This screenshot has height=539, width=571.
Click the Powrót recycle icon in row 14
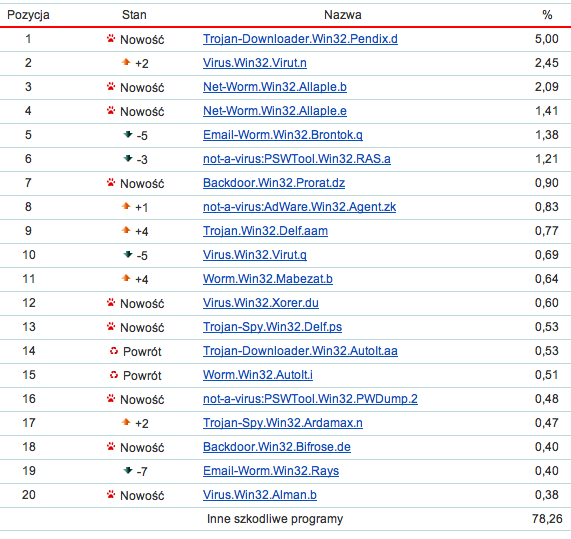click(x=114, y=351)
